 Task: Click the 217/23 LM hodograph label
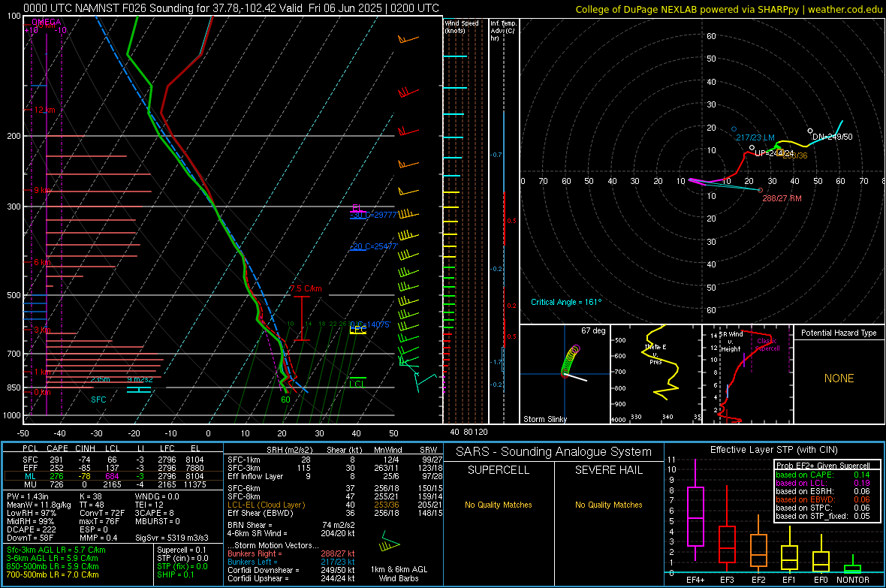coord(755,137)
